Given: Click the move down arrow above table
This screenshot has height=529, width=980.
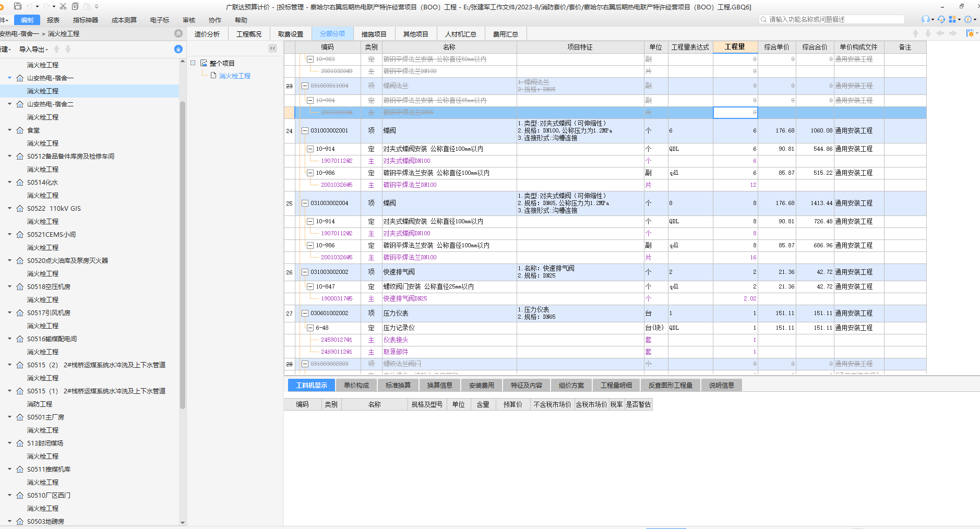Looking at the screenshot, I should (x=928, y=33).
